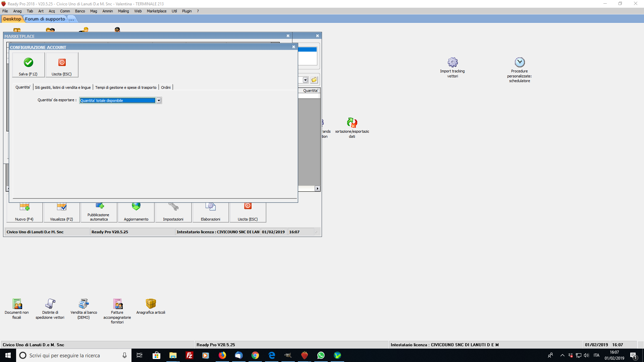Expand the Quantita' da esportare dropdown
This screenshot has height=362, width=644.
click(x=159, y=101)
